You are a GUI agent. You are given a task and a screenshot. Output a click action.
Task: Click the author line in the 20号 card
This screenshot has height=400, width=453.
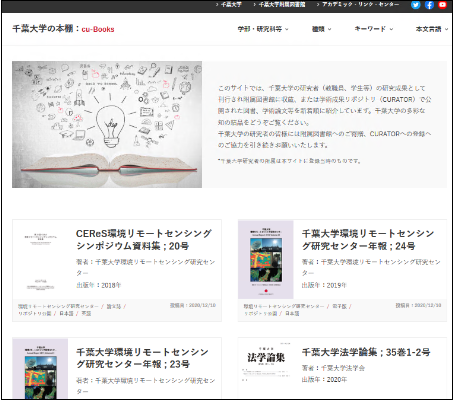(145, 267)
